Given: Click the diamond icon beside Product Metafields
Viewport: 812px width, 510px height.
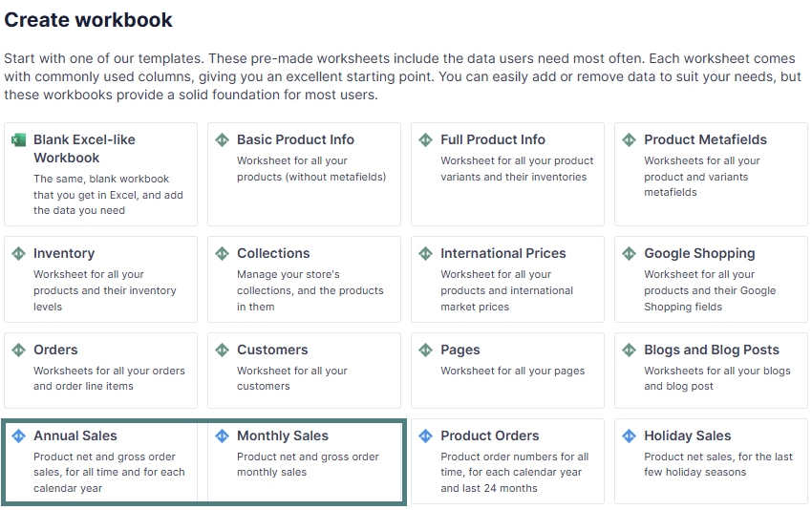Looking at the screenshot, I should [x=630, y=139].
